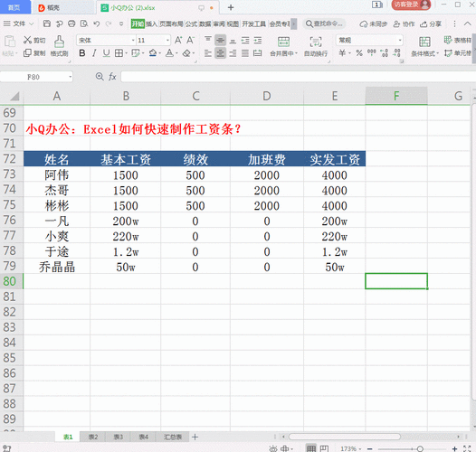Click the Print icon
The height and width of the screenshot is (452, 476).
coord(71,24)
